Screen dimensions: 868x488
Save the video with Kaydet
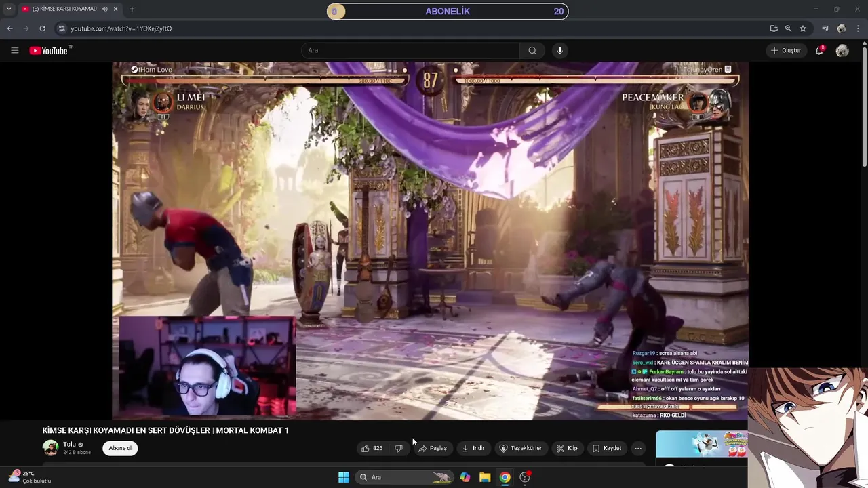607,448
